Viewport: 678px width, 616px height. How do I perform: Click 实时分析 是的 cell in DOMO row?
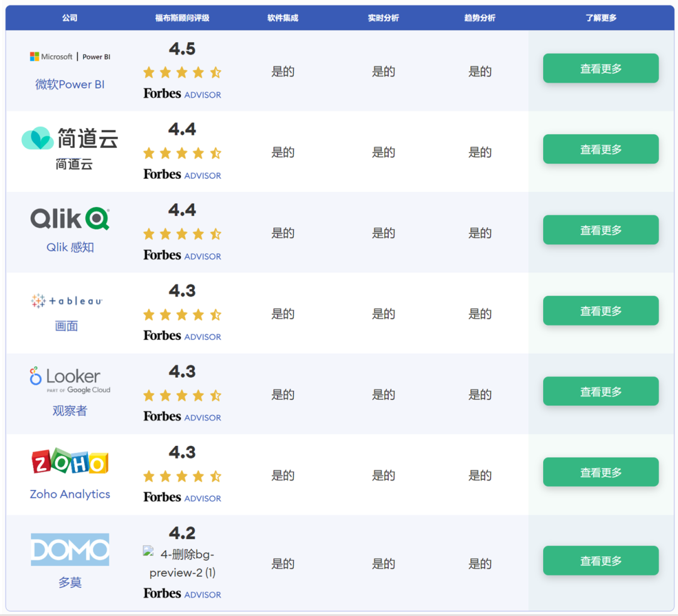point(384,564)
